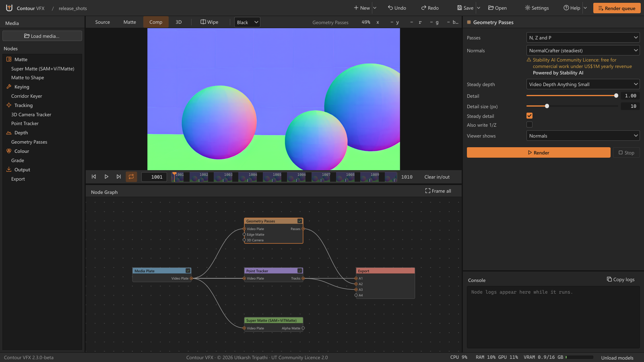Viewport: 644px width, 362px height.
Task: Expand the Save dropdown arrow
Action: [x=479, y=8]
